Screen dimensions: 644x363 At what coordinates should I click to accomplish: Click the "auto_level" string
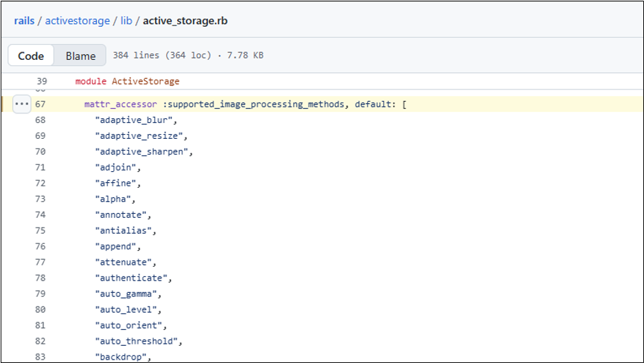point(126,309)
